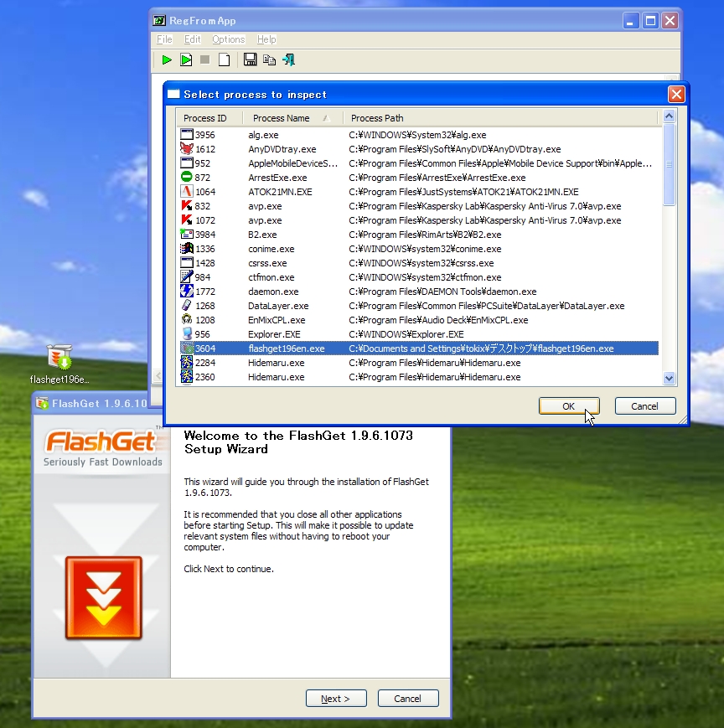The image size is (724, 728).
Task: Select the Hidemaru.exe icon with ID 2284
Action: click(x=187, y=363)
